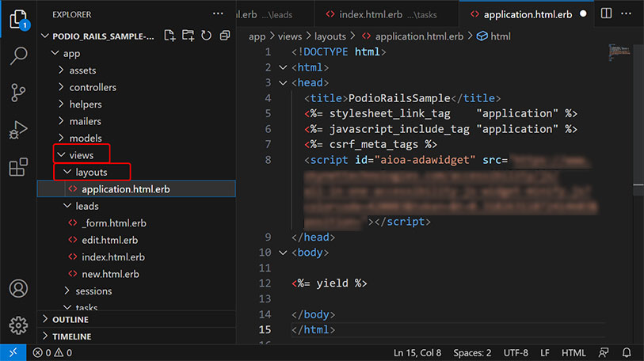Change encoding via UTF-8

pos(516,353)
